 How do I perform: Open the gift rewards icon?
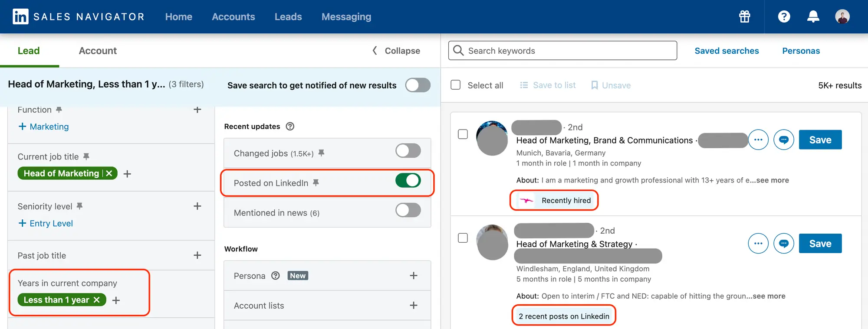(745, 16)
